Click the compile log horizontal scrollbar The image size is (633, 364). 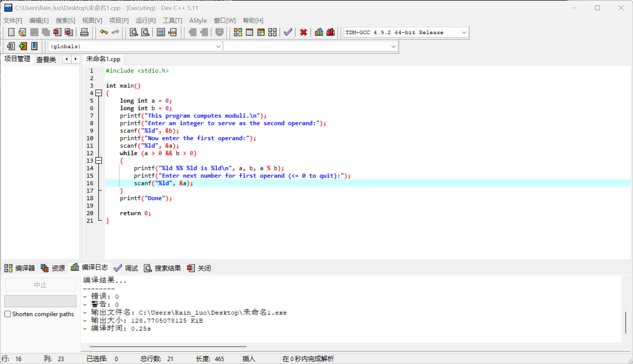point(168,346)
